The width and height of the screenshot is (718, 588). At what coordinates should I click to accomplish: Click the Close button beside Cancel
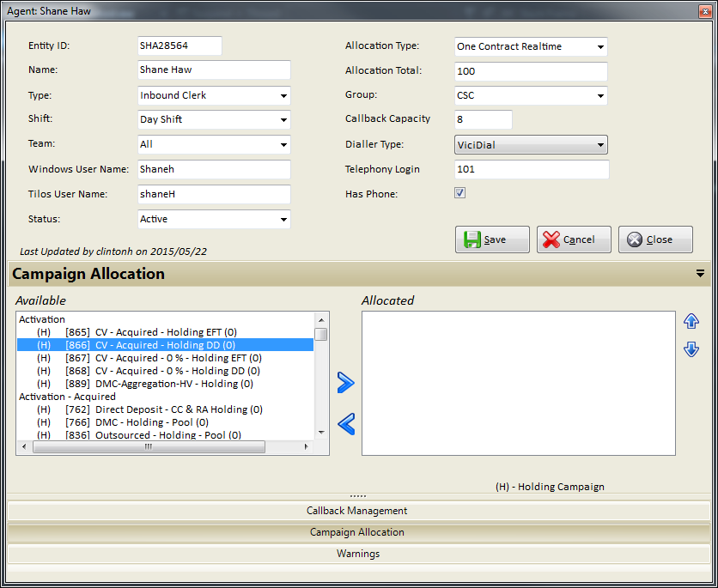pos(655,239)
